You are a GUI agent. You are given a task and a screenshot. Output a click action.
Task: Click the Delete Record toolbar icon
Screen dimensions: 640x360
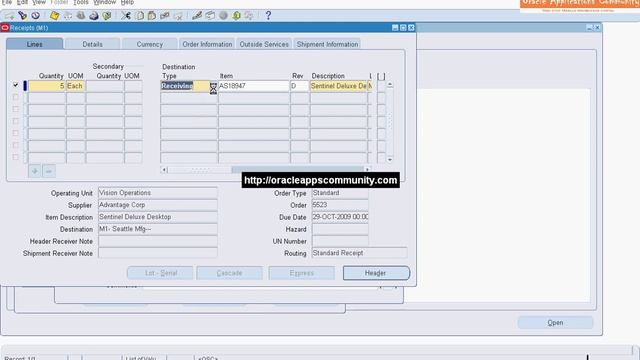coord(178,16)
